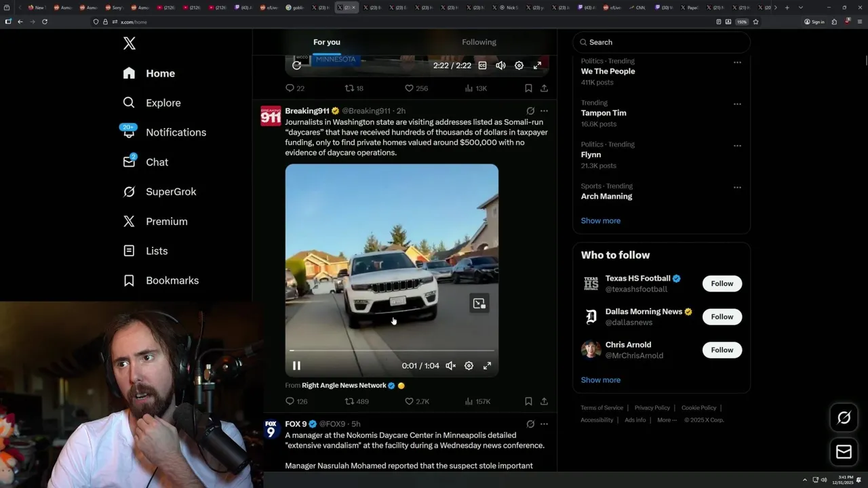Show more trending topics
The width and height of the screenshot is (868, 488).
(600, 221)
